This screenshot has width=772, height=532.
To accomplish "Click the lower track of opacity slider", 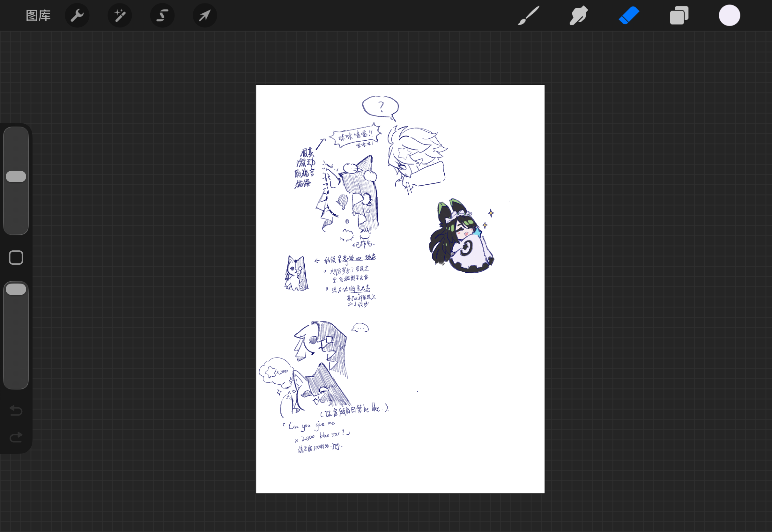I will [16, 342].
